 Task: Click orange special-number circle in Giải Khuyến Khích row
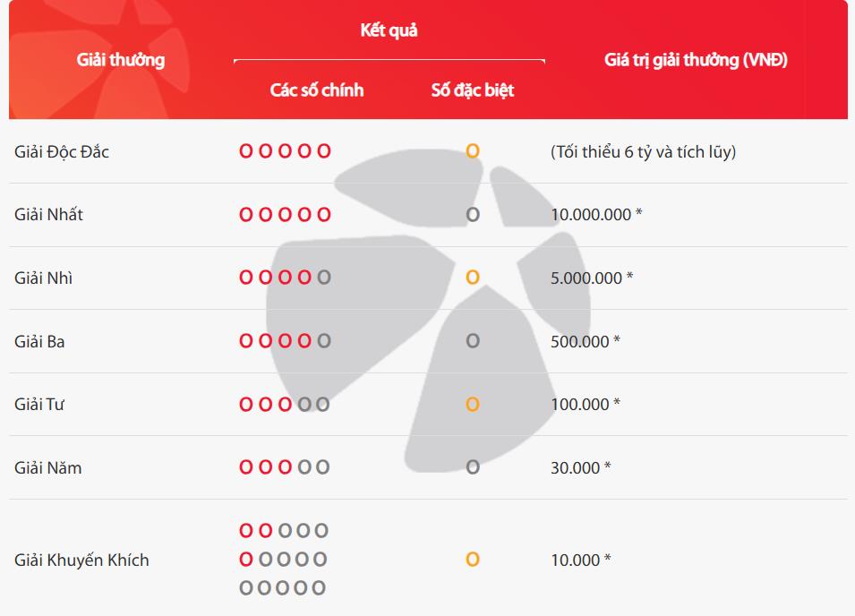pyautogui.click(x=473, y=560)
